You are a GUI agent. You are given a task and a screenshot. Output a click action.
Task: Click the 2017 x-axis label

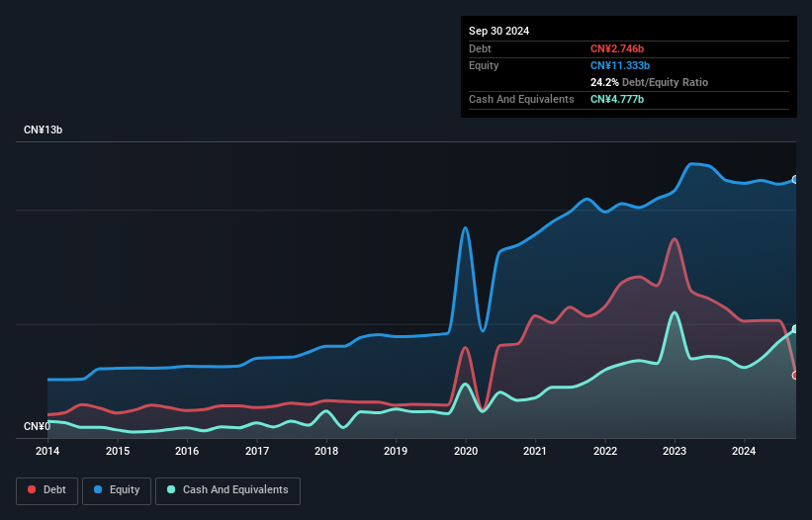tap(257, 451)
